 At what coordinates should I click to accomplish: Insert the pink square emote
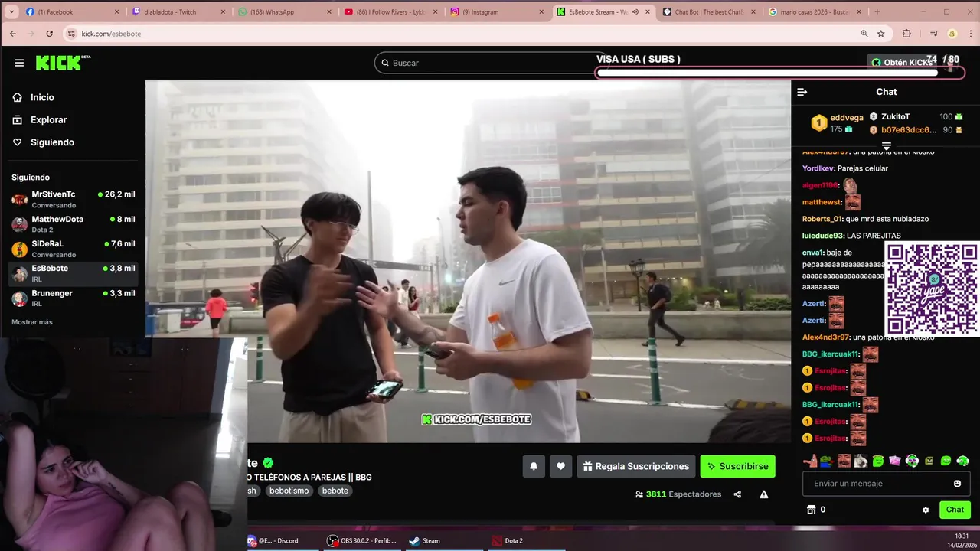coord(895,461)
